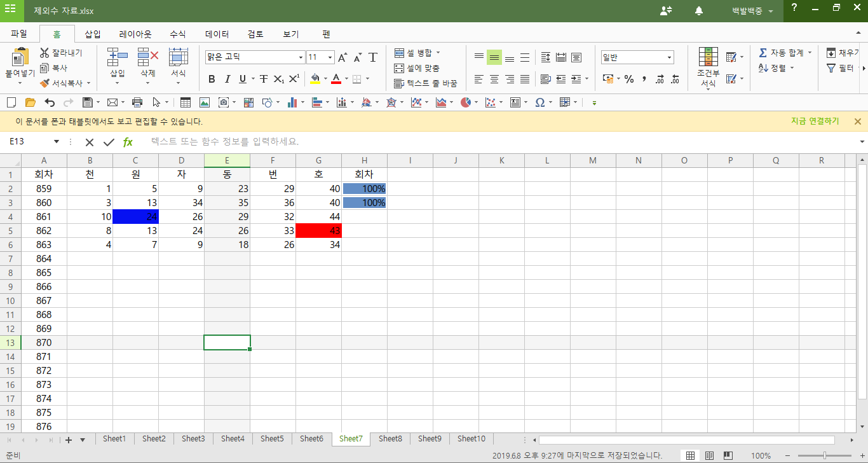The width and height of the screenshot is (868, 463).
Task: Open the font name dropdown 맑은 고딕
Action: pos(301,57)
